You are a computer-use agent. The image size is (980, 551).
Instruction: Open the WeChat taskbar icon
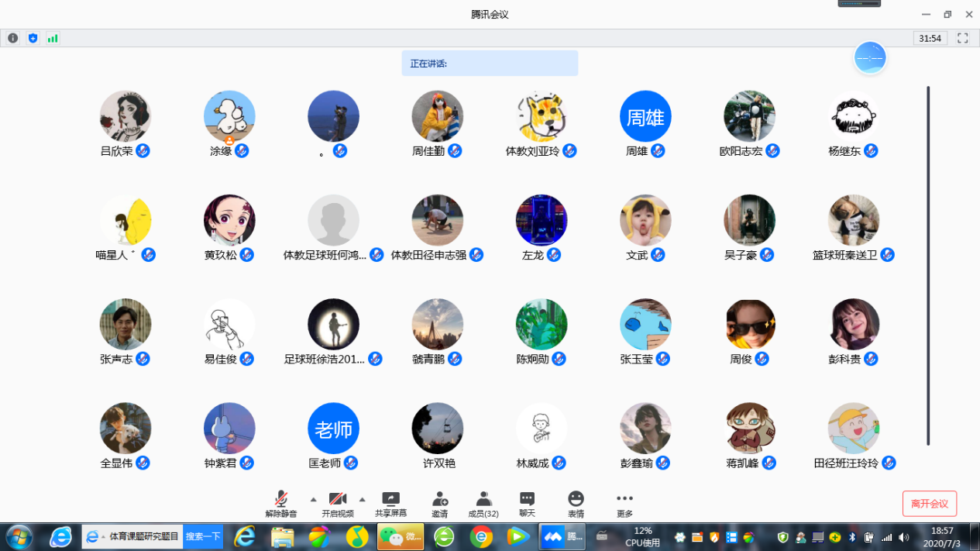click(x=401, y=536)
